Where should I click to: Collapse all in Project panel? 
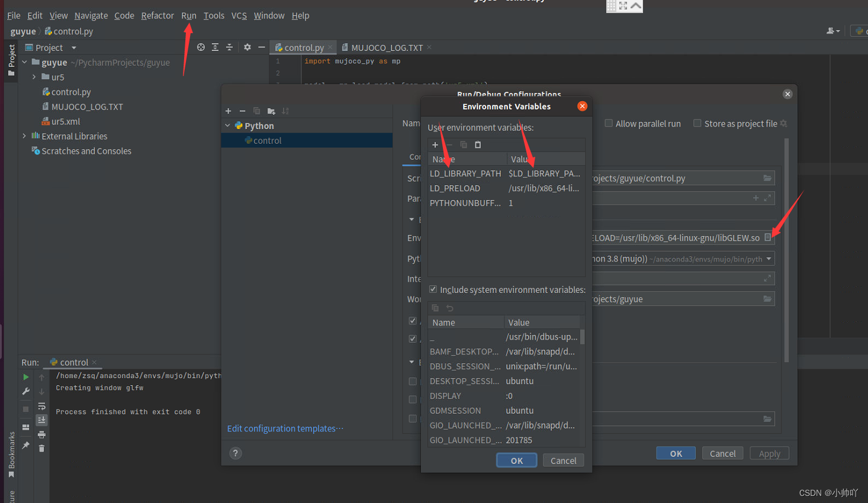pos(230,47)
